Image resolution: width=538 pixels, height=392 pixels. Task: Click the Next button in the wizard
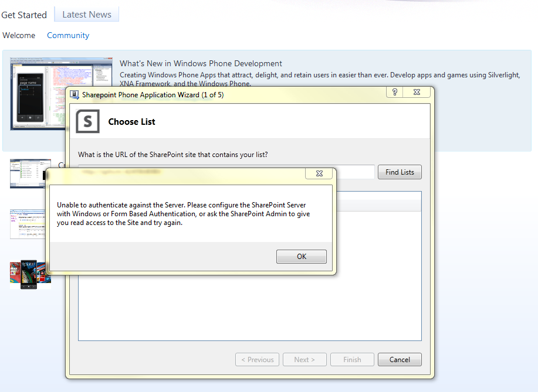pyautogui.click(x=304, y=359)
